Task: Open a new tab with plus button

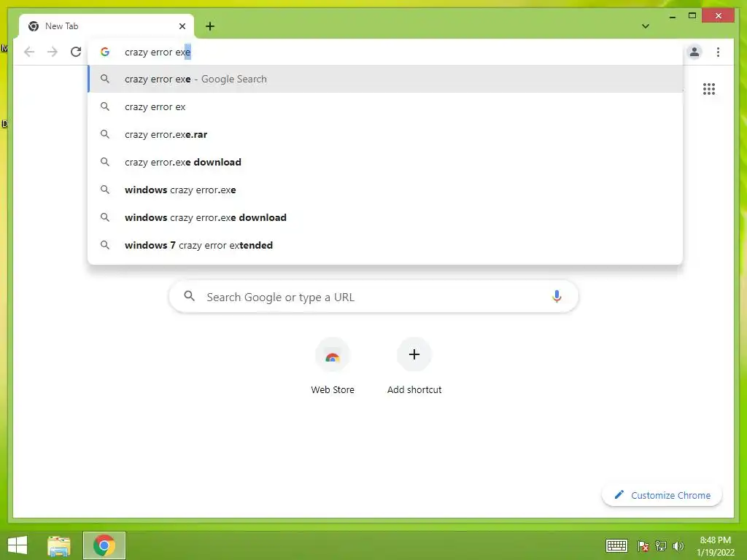Action: 210,26
